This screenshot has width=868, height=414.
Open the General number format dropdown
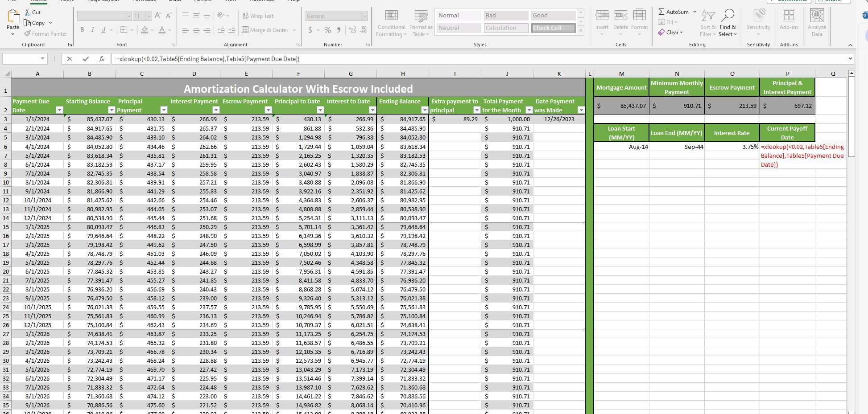coord(365,16)
